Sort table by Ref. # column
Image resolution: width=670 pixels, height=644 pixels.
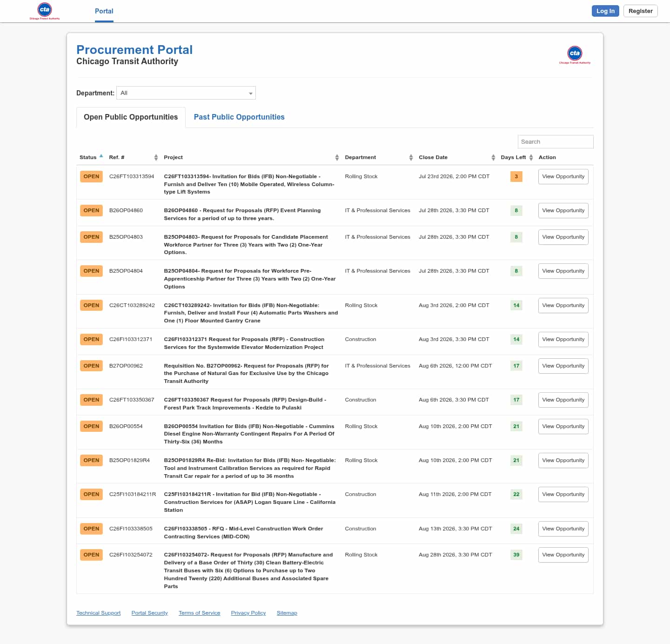click(x=156, y=158)
